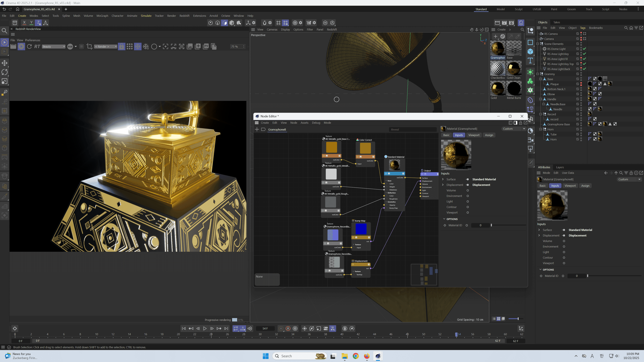Screen dimensions: 644x362
Task: Click the Redshift RenderView refresh icon
Action: (x=29, y=46)
